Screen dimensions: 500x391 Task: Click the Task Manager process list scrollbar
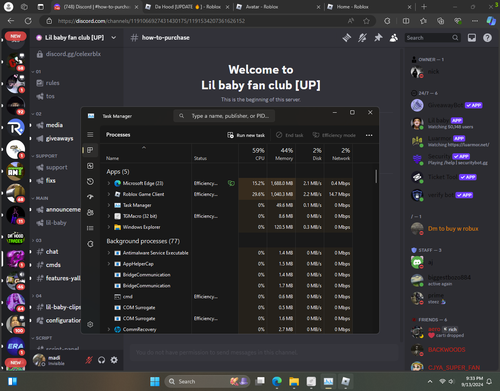pyautogui.click(x=376, y=176)
